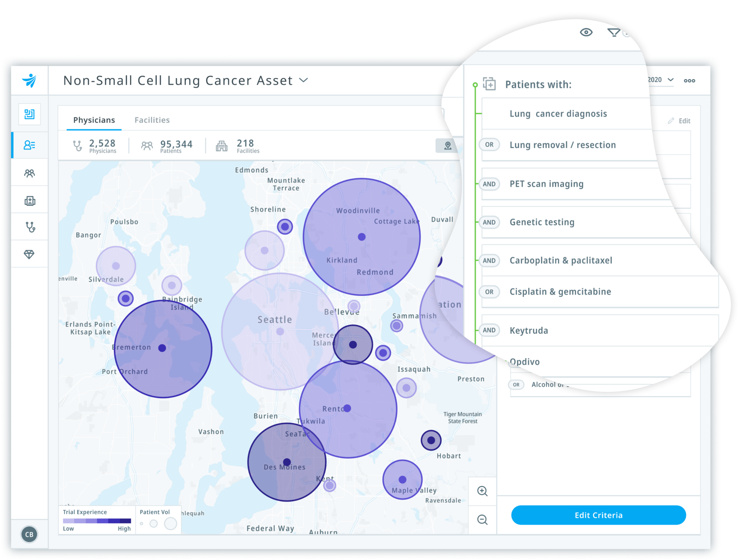The width and height of the screenshot is (742, 560).
Task: Click Edit next to Lung cancer diagnosis
Action: pos(680,121)
